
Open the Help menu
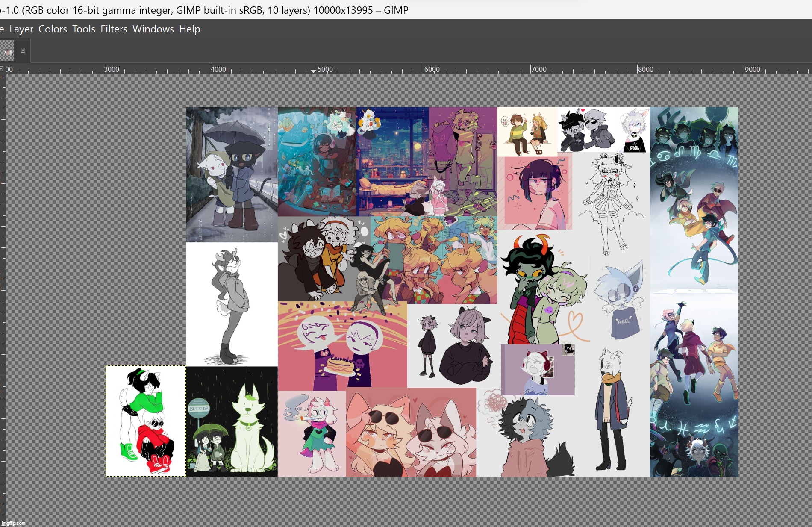[189, 29]
